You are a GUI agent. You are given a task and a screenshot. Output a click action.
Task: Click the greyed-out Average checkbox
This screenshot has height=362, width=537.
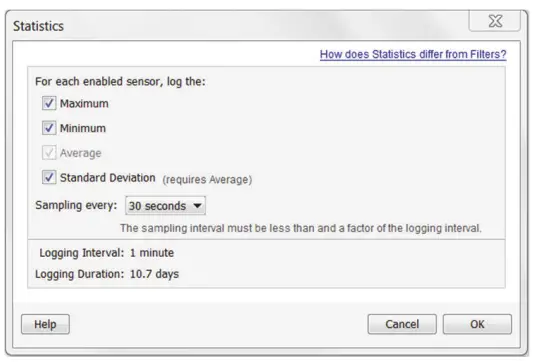tap(49, 153)
